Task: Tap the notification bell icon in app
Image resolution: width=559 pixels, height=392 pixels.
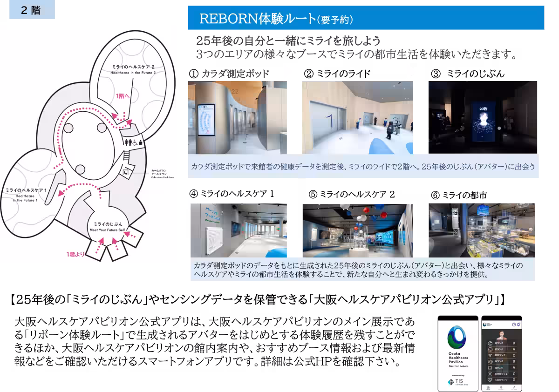Action: point(518,324)
